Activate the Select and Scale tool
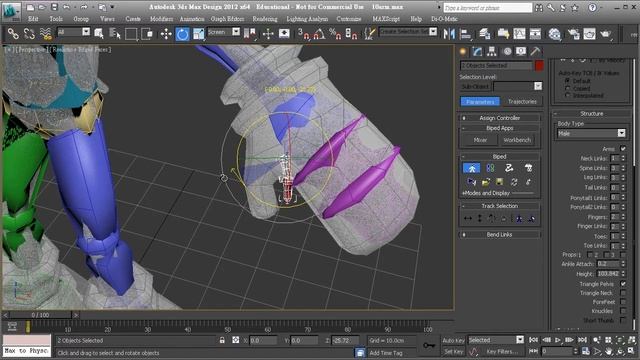Screen dimensions: 640x360 (198, 34)
